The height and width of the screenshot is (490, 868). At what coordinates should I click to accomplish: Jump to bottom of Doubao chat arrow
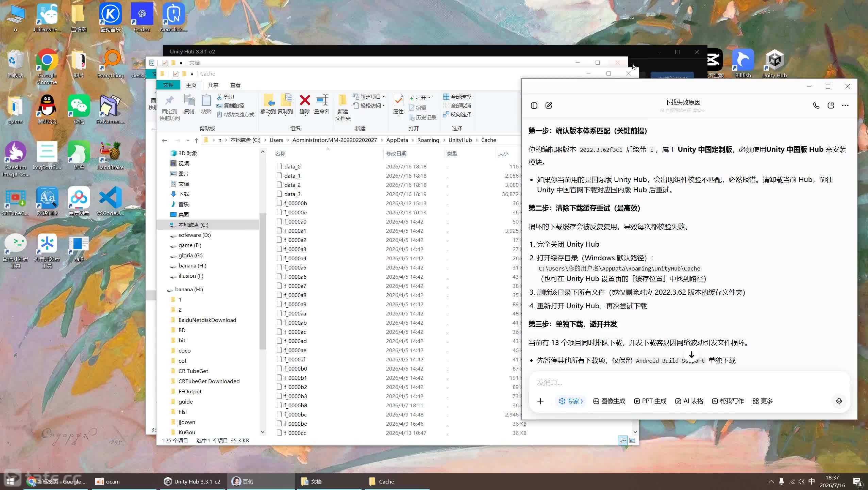(x=691, y=355)
